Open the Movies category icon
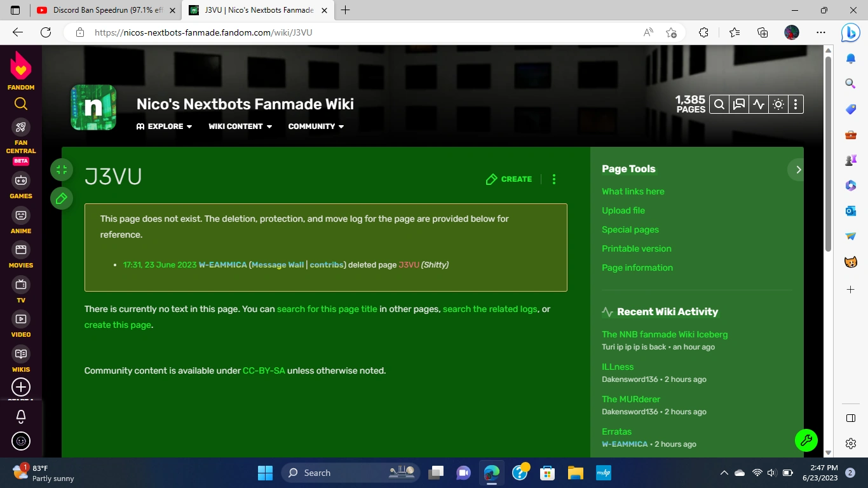Viewport: 868px width, 488px height. [x=21, y=250]
